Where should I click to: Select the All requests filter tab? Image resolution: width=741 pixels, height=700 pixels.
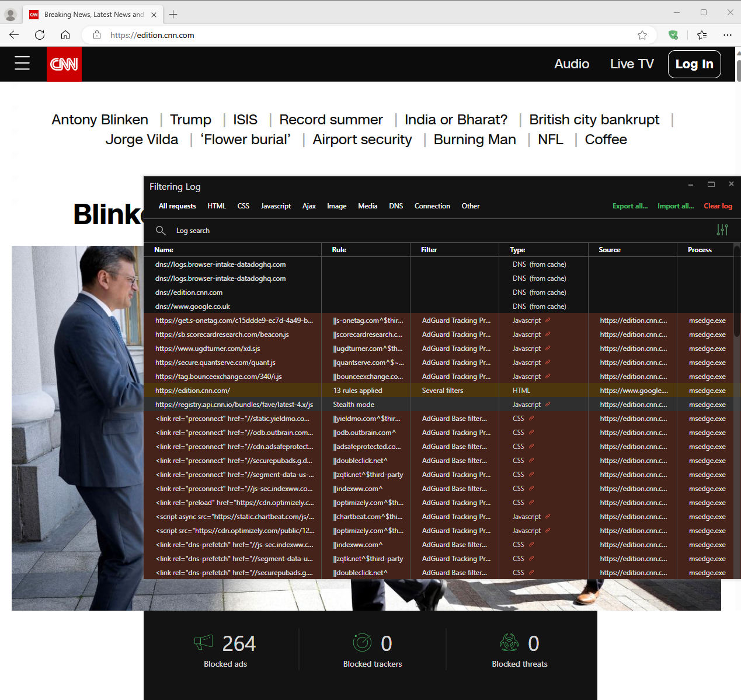tap(178, 206)
